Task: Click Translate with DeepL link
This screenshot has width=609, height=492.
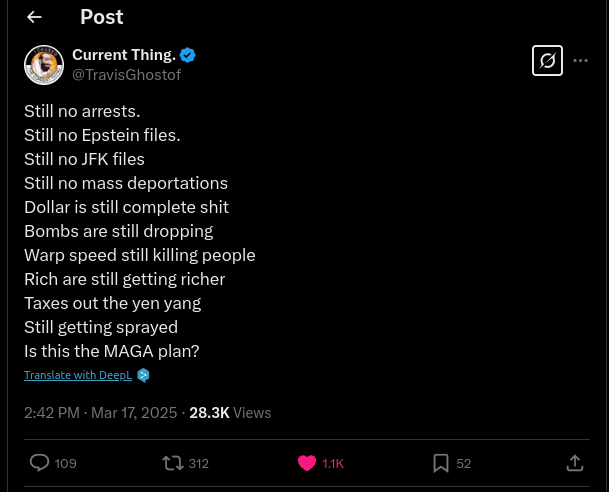Action: [x=78, y=375]
